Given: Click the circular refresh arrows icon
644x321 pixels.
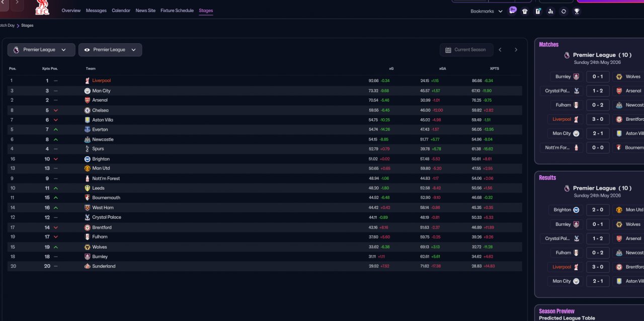Looking at the screenshot, I should pyautogui.click(x=563, y=11).
